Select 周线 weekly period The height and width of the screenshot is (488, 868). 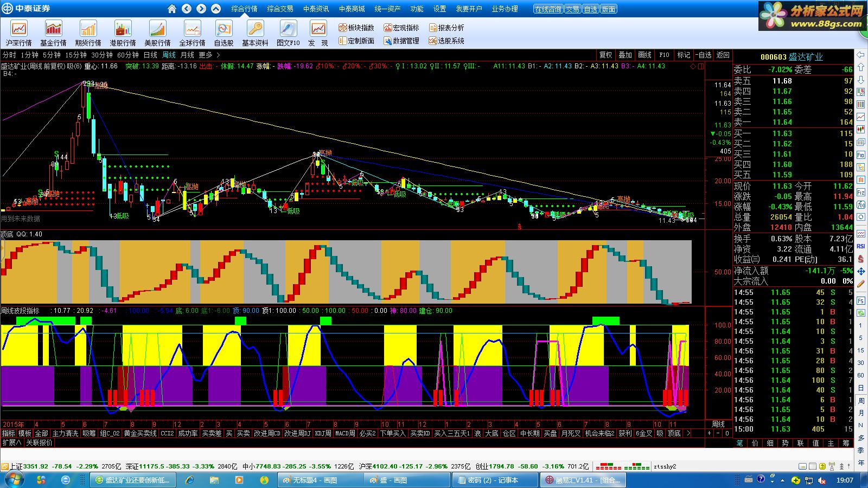pyautogui.click(x=169, y=55)
